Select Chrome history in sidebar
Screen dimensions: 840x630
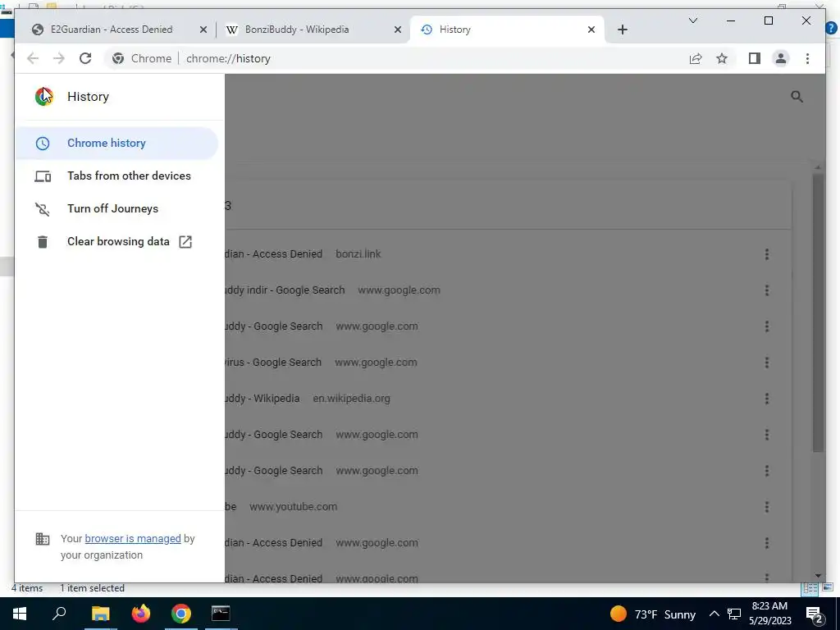116,143
